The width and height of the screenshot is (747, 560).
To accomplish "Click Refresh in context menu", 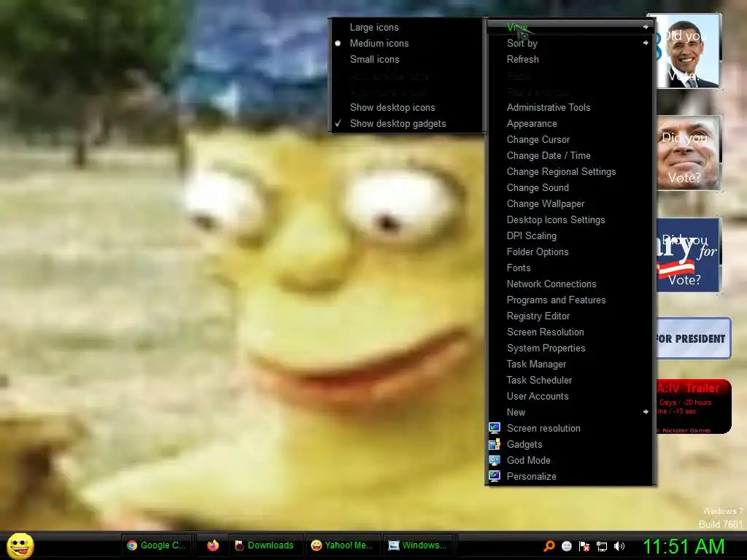I will coord(570,60).
